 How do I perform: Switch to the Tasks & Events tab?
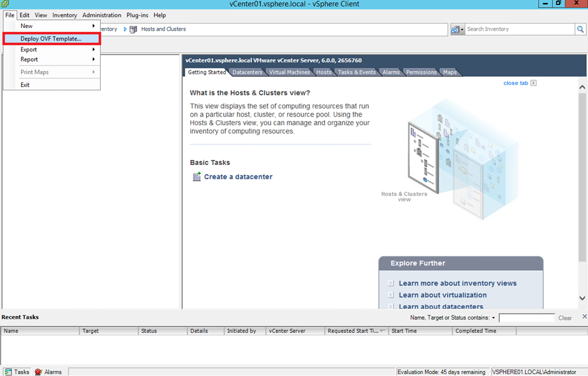[x=357, y=72]
